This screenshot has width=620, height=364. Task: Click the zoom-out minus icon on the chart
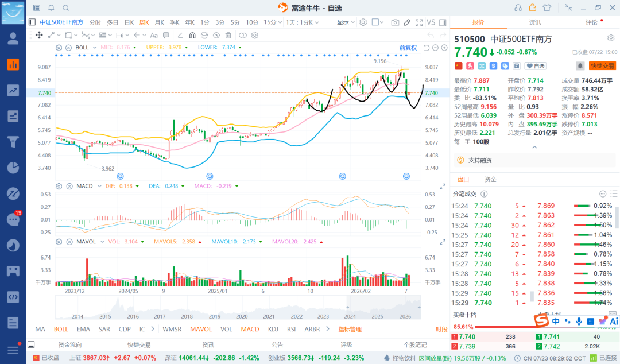coord(435,48)
